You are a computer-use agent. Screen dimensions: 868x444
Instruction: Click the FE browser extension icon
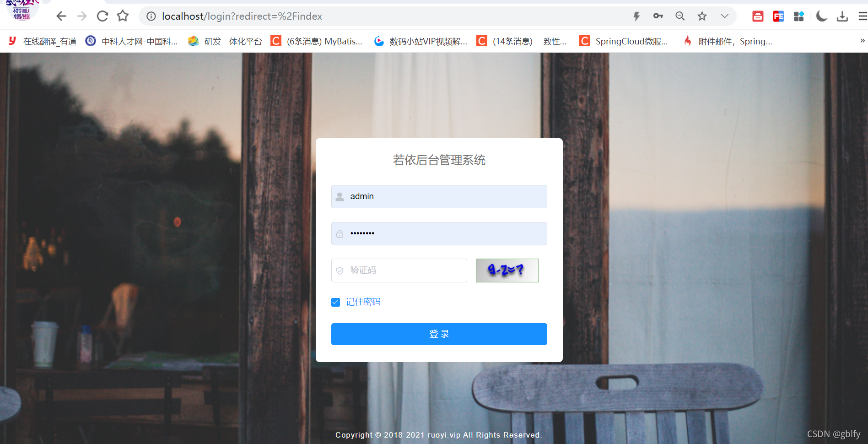click(x=778, y=16)
